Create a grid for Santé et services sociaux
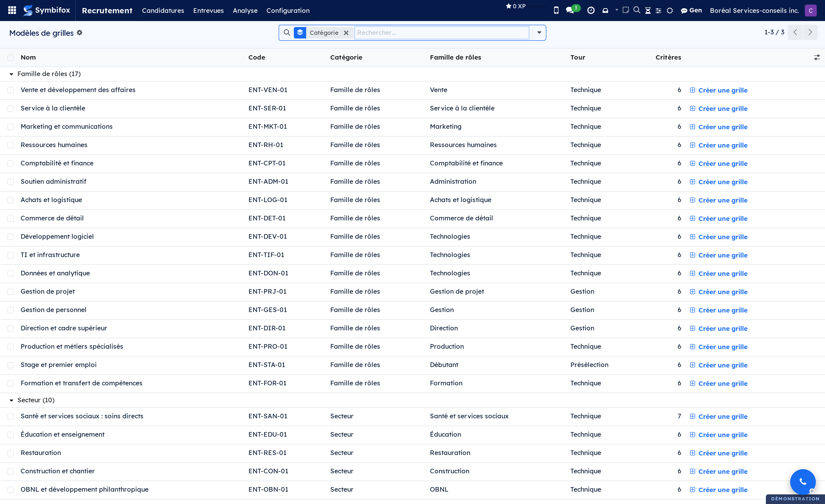 click(x=718, y=416)
